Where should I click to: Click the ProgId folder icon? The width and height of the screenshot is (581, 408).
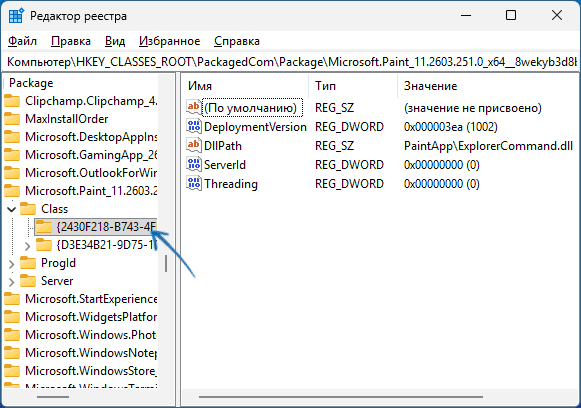click(28, 263)
